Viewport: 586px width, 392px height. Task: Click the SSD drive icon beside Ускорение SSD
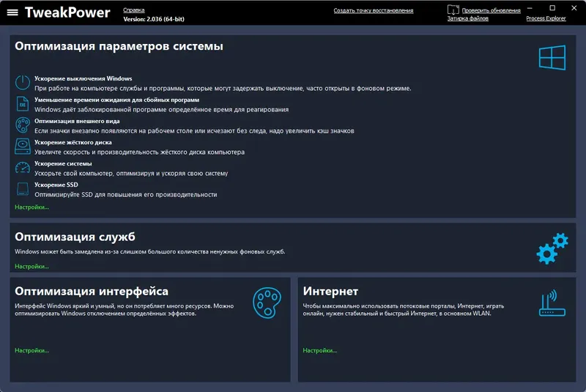(x=23, y=189)
